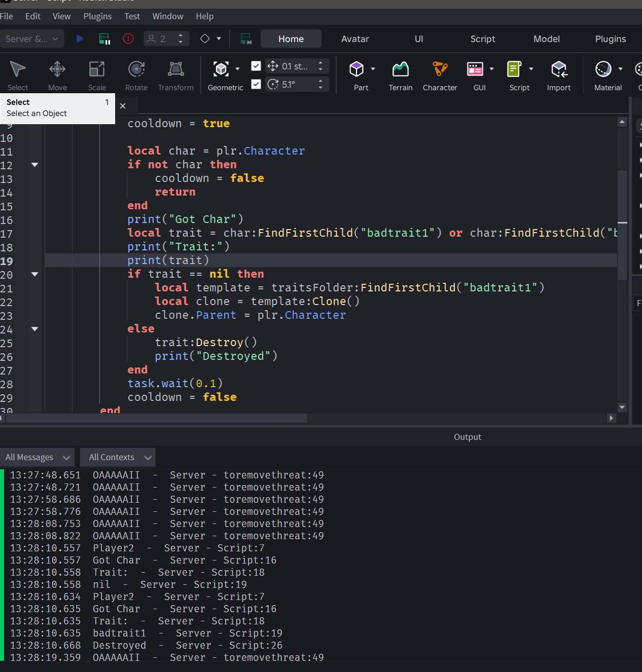This screenshot has width=642, height=672.
Task: Select the Select tool
Action: coord(18,75)
